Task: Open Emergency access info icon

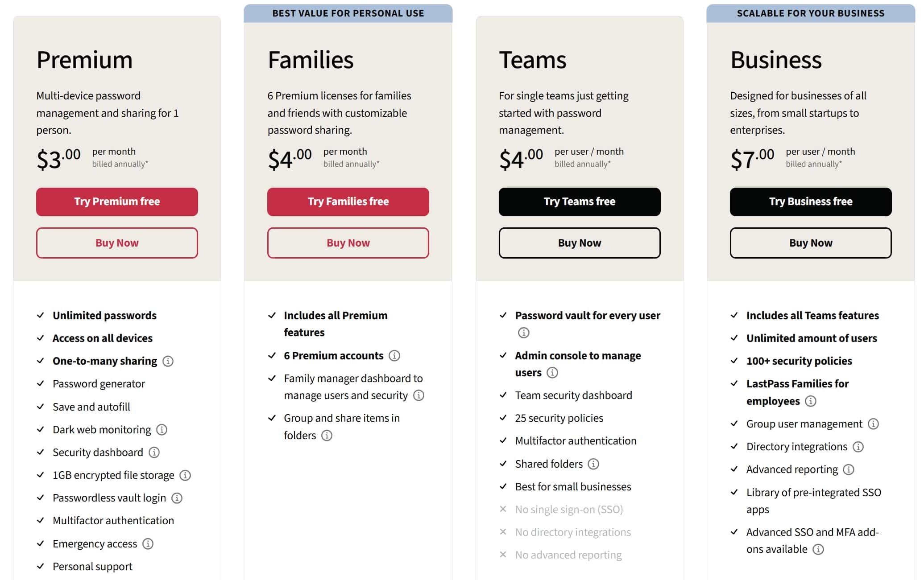Action: point(148,544)
